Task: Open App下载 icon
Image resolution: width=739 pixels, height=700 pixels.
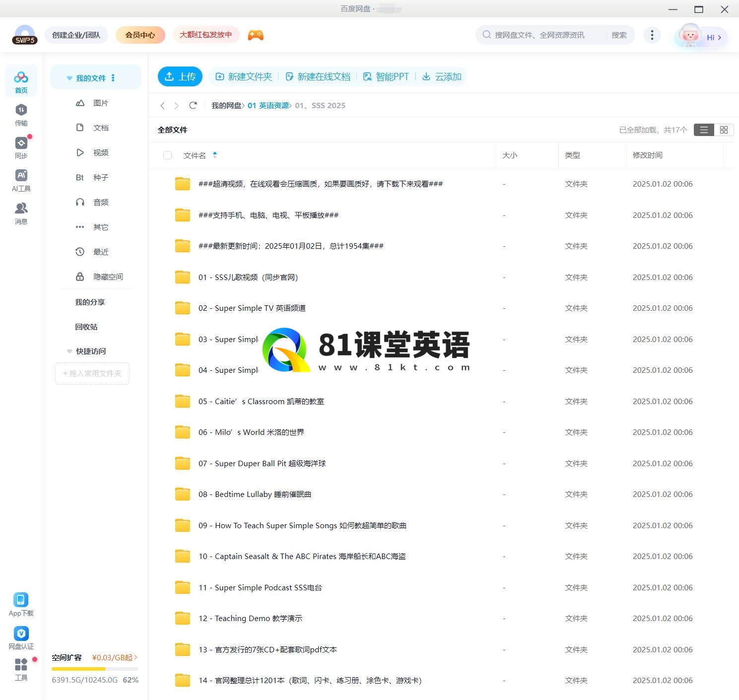Action: coord(21,604)
